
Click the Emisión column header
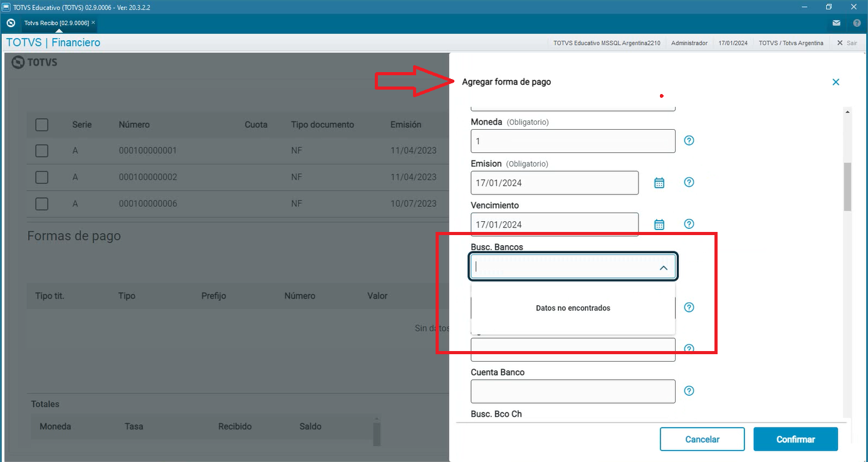405,125
